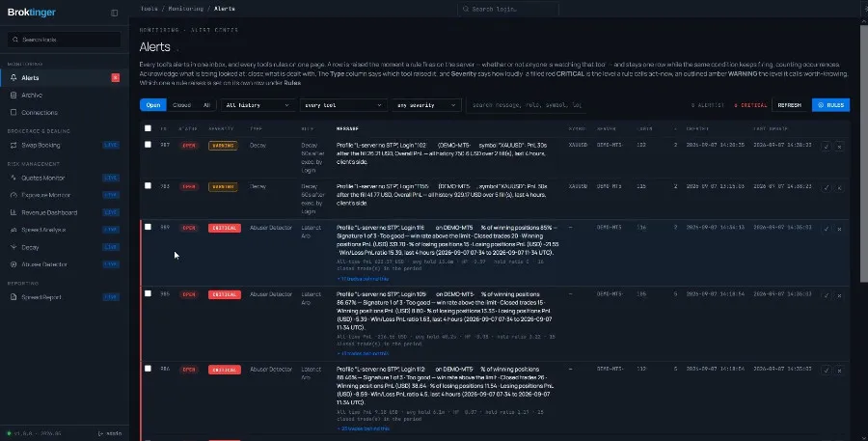Acknowledge alert 987 with checkmark icon
This screenshot has height=441, width=868.
(826, 147)
